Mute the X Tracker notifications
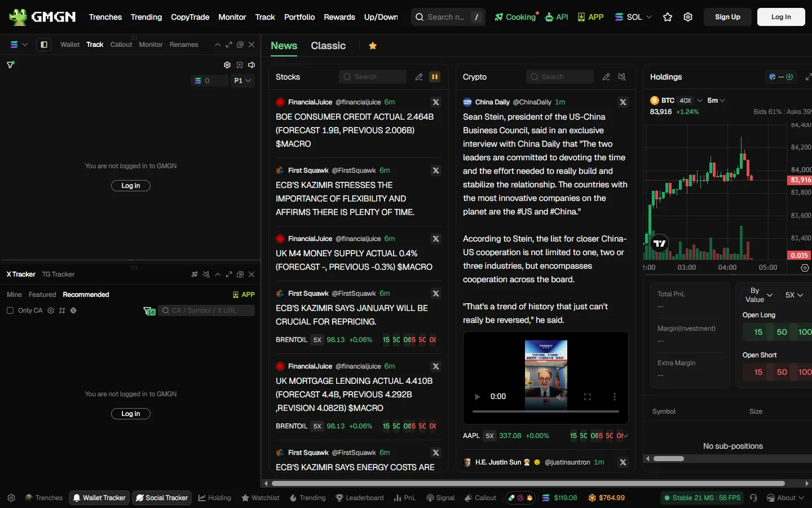 [206, 274]
